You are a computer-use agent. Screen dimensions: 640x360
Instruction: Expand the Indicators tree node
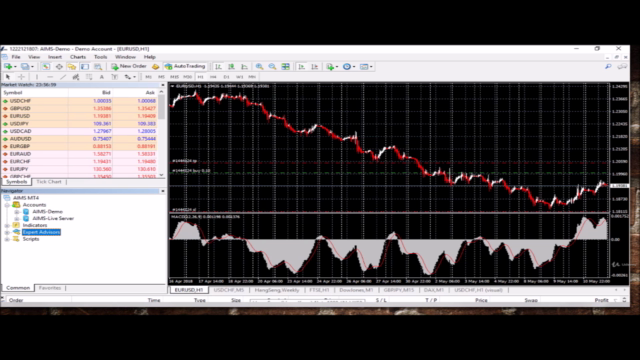click(x=7, y=225)
